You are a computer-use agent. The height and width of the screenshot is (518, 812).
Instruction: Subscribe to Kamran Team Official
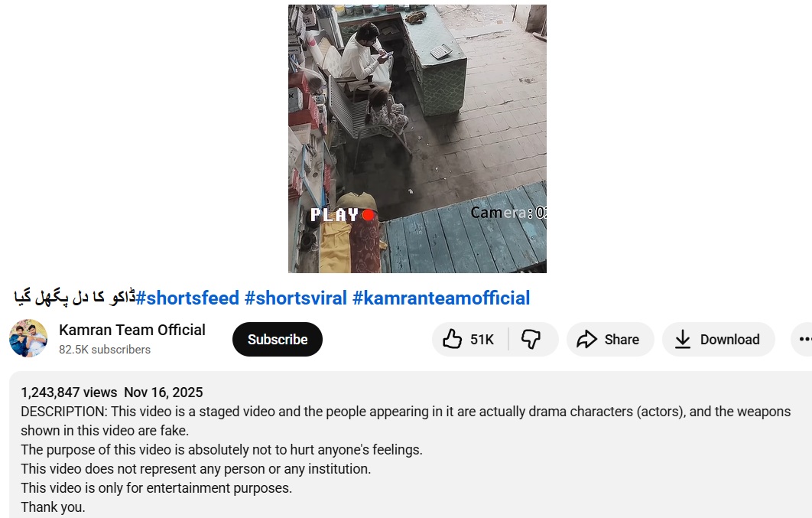pyautogui.click(x=277, y=339)
